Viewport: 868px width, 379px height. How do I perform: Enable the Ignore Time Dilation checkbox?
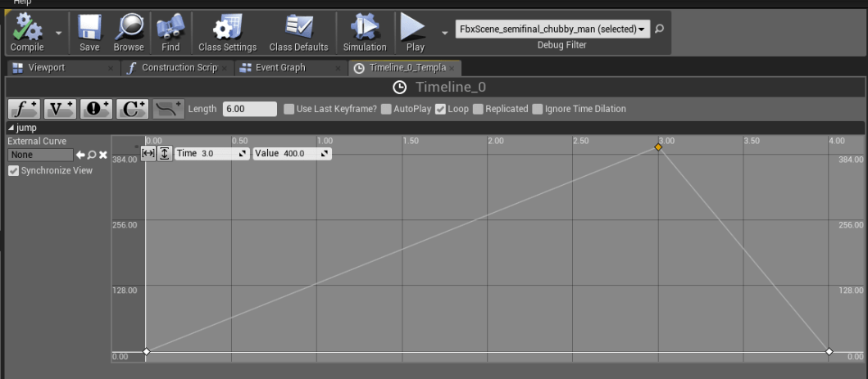pyautogui.click(x=538, y=109)
